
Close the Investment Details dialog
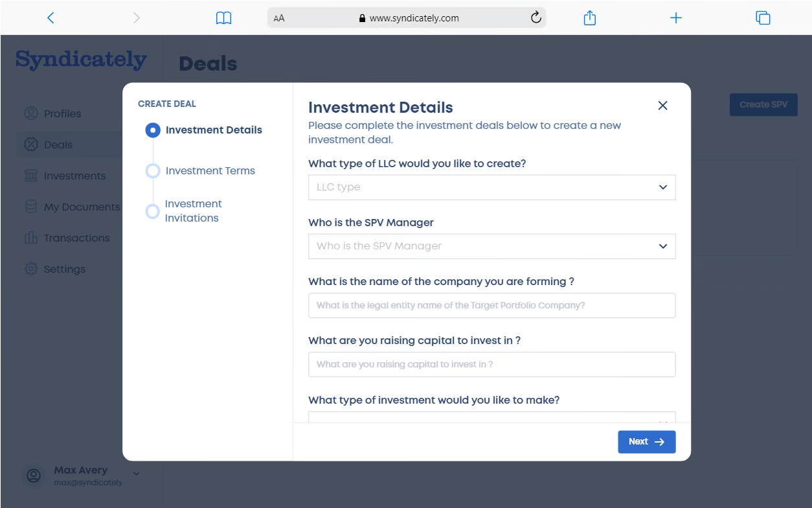click(x=662, y=106)
